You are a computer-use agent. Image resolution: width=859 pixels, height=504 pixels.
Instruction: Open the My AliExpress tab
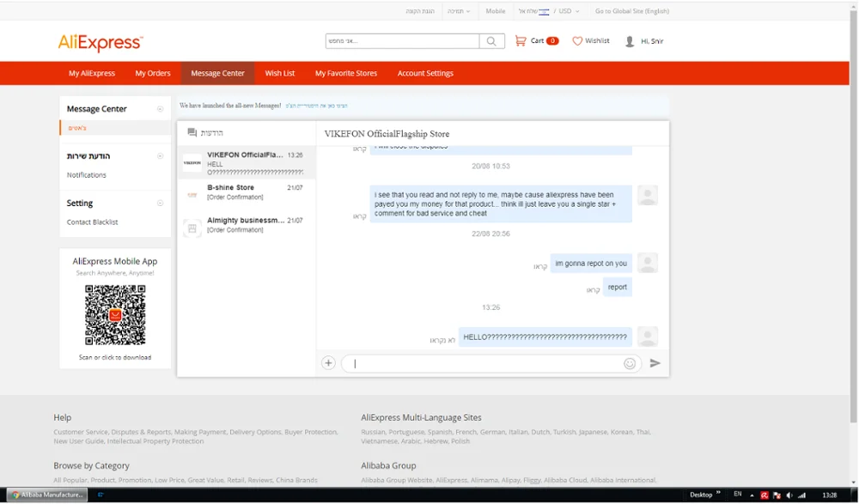coord(92,73)
